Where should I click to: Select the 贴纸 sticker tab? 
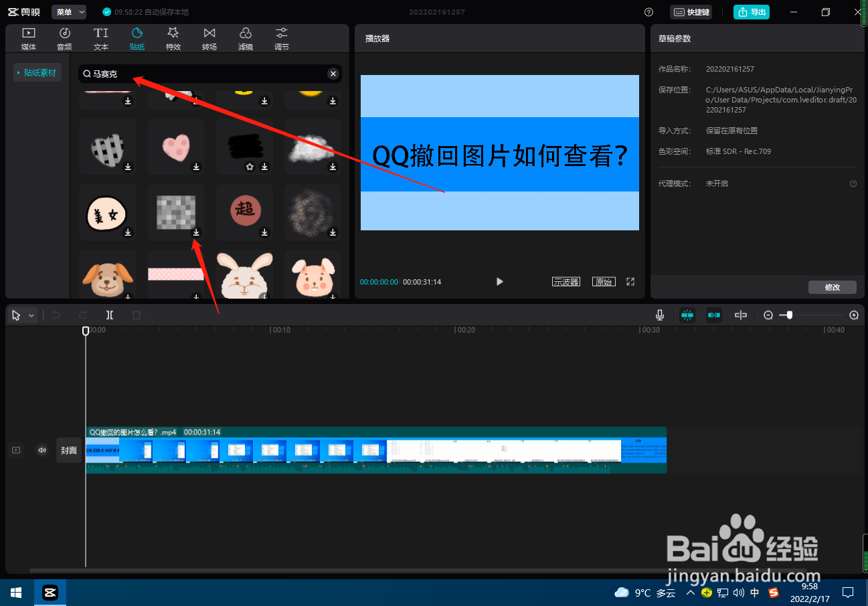tap(137, 39)
